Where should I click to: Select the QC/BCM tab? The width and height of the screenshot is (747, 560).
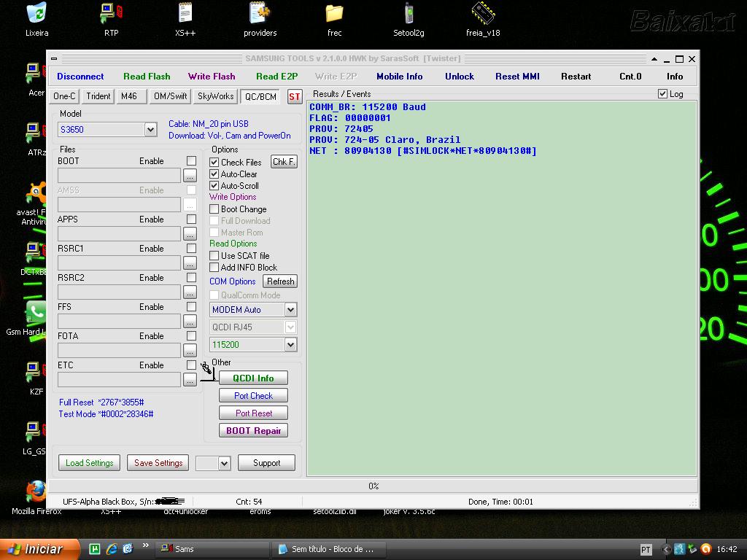[x=260, y=97]
